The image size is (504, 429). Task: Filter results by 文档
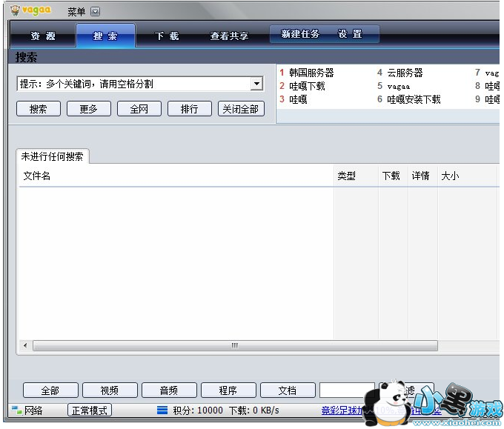pos(288,390)
